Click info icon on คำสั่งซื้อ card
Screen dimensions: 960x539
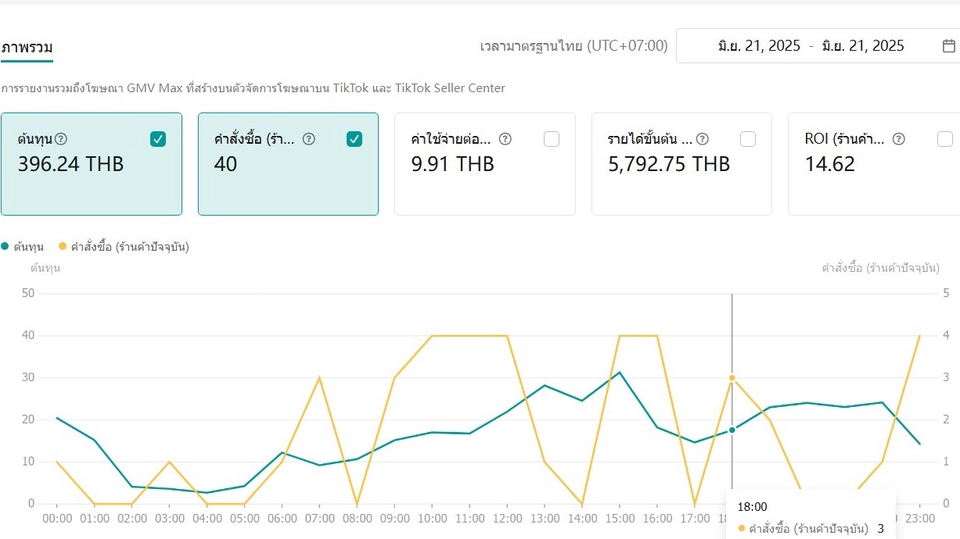(x=309, y=139)
